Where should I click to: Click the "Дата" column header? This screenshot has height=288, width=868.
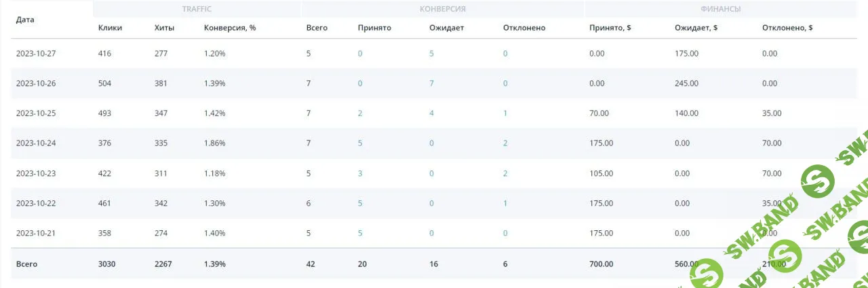point(25,20)
